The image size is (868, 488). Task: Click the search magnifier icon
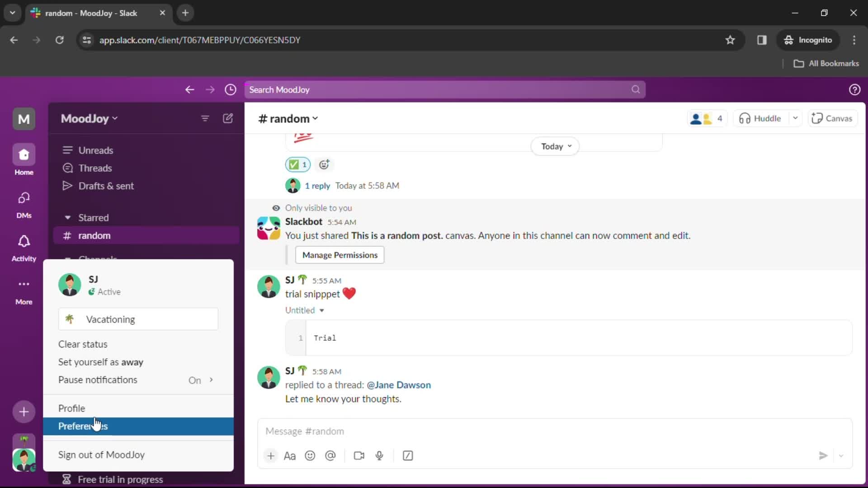coord(636,89)
